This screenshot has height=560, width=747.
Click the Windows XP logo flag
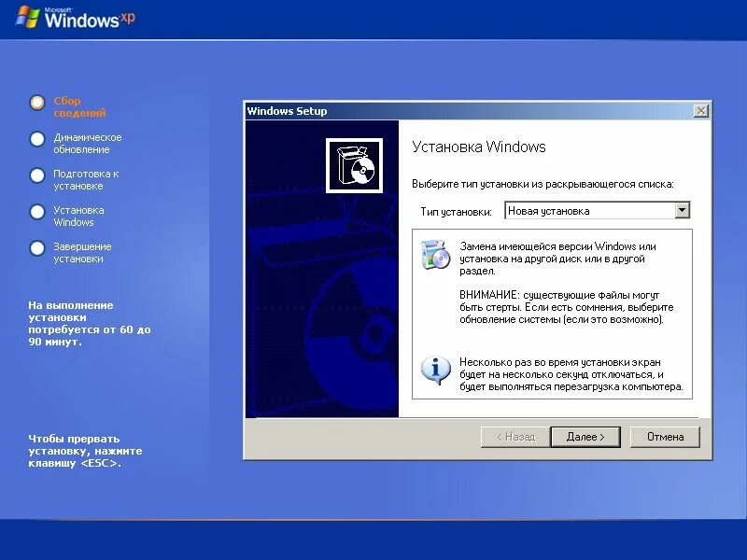(27, 17)
